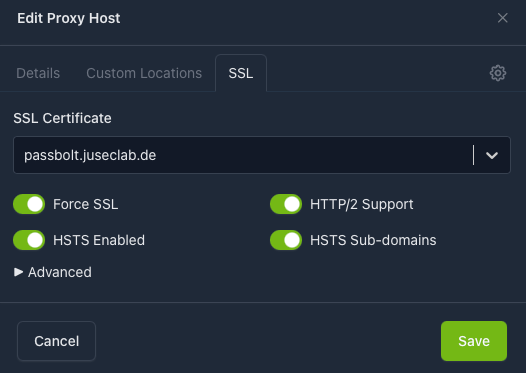This screenshot has width=526, height=373.
Task: Select the SSL tab
Action: click(x=241, y=73)
